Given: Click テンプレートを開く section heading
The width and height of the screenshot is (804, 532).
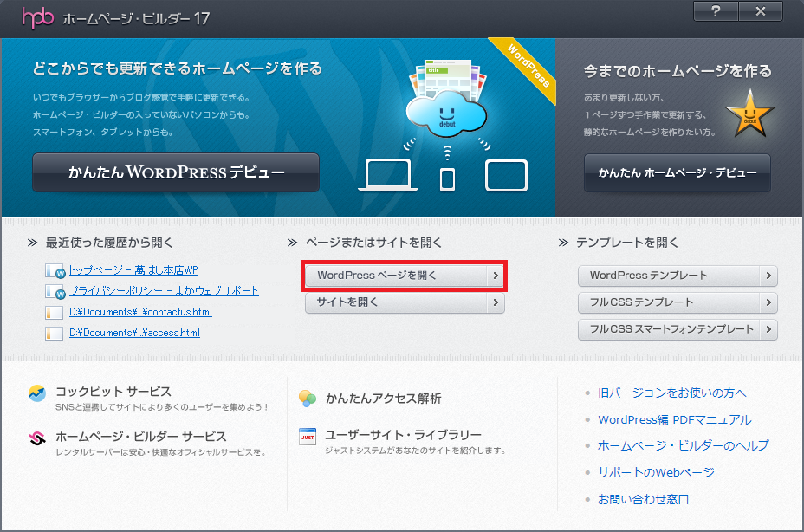Looking at the screenshot, I should pyautogui.click(x=627, y=243).
